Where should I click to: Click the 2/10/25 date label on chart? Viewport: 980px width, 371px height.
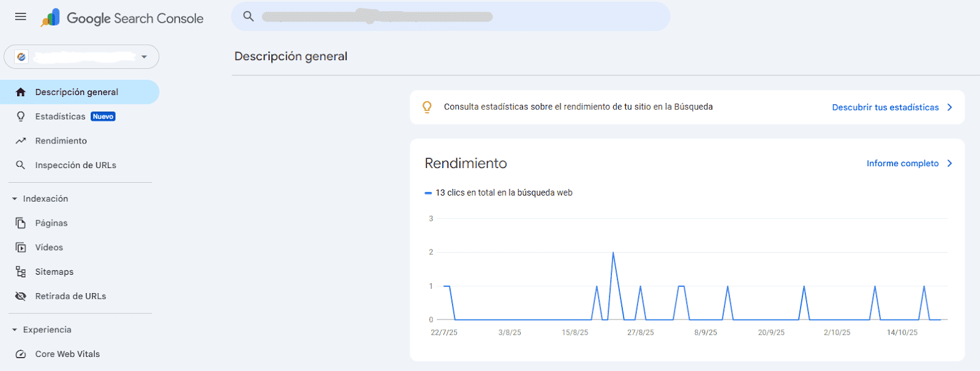tap(837, 332)
